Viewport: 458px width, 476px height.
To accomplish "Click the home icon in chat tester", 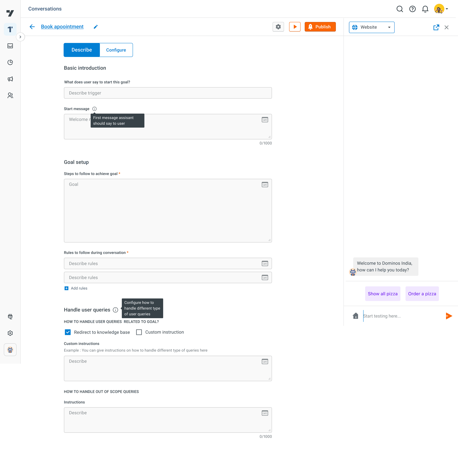I will (x=355, y=316).
